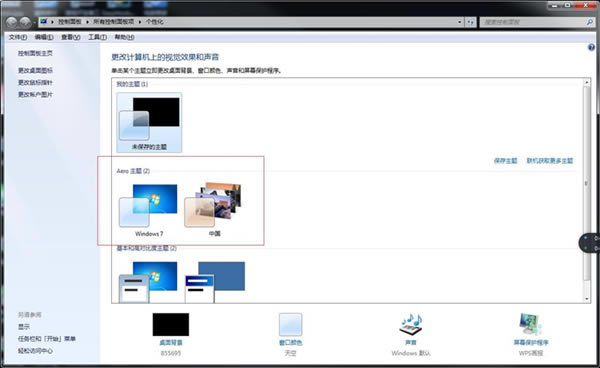Click the Sounds musical notes icon

tap(411, 324)
